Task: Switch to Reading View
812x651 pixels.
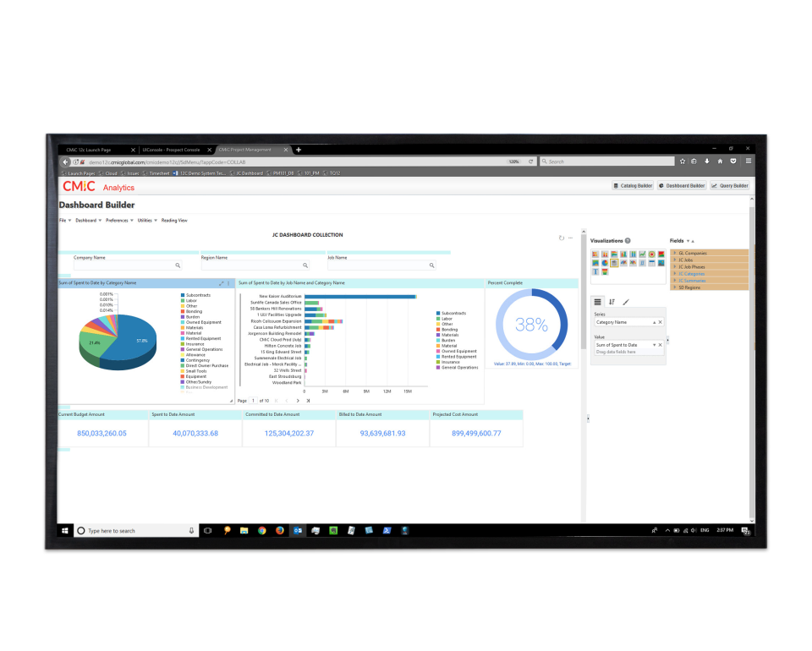Action: tap(174, 221)
